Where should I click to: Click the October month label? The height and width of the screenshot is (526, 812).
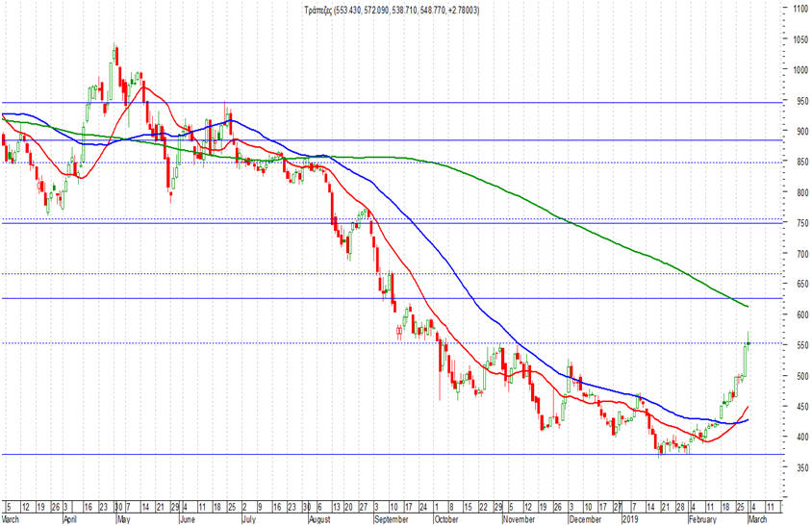445,519
